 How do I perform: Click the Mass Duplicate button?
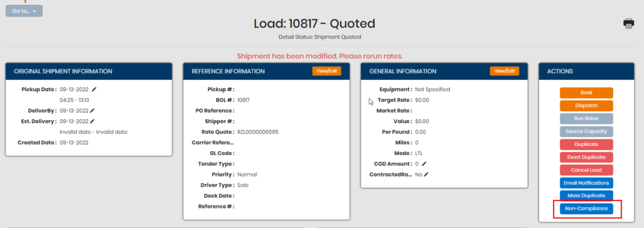(x=586, y=195)
